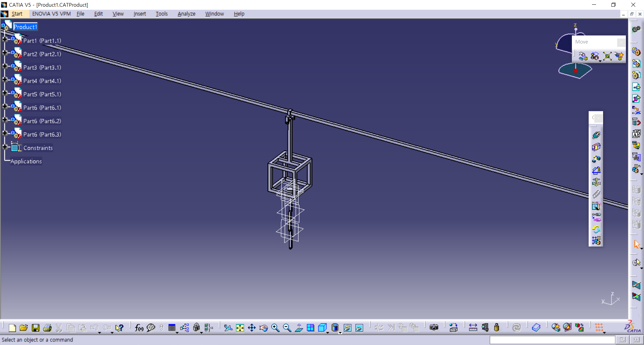
Task: Click the Open folder icon
Action: (24, 328)
